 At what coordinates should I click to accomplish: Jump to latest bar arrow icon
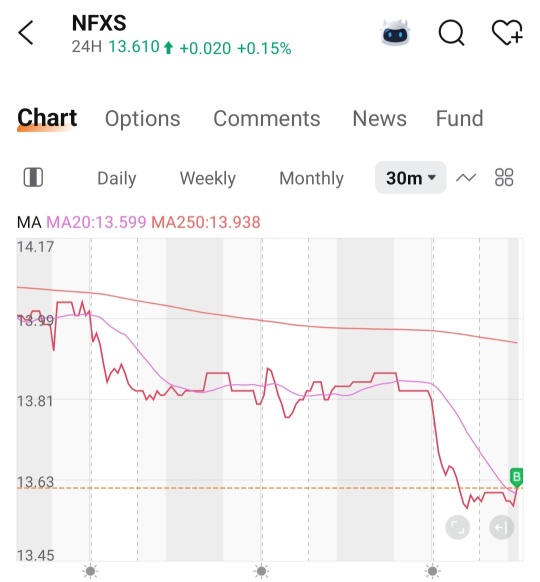(x=502, y=527)
